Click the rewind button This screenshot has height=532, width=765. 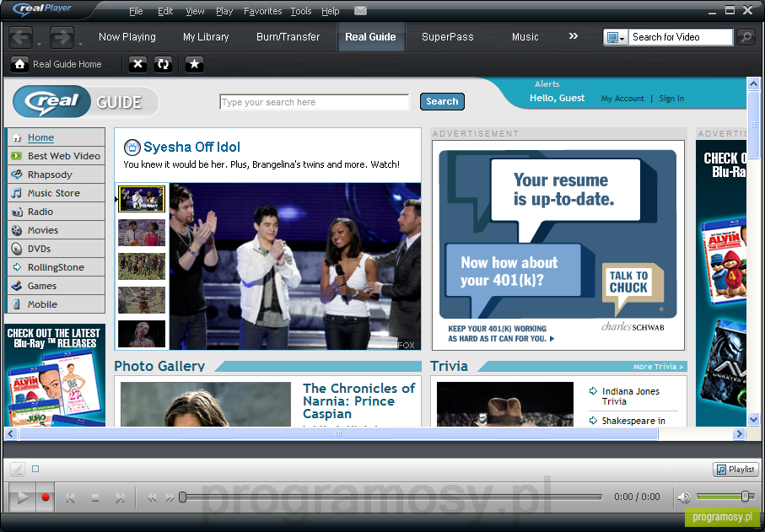click(152, 498)
